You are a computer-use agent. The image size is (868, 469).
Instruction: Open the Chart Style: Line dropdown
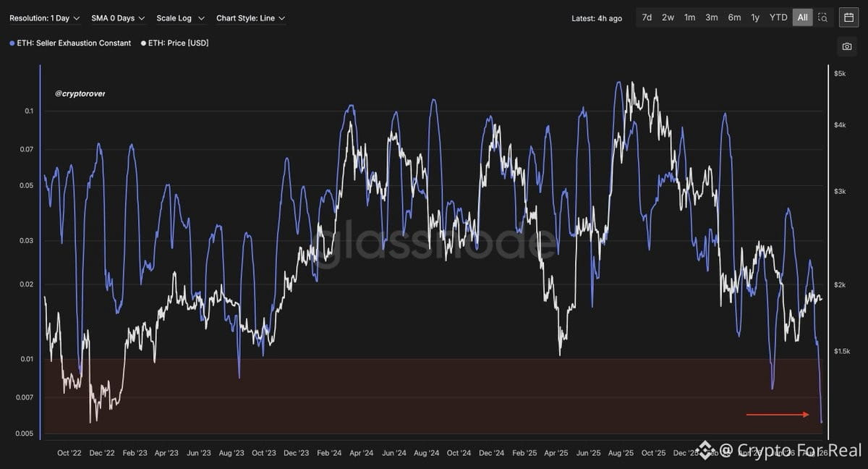click(x=251, y=18)
